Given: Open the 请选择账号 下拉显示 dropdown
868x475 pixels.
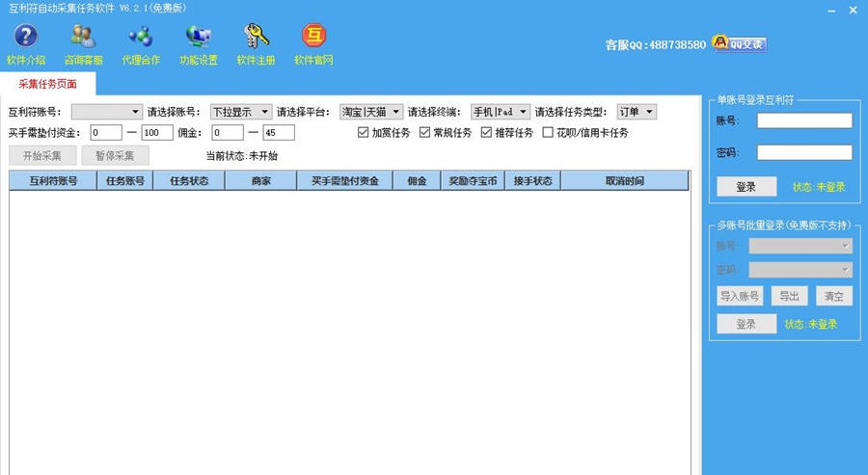Looking at the screenshot, I should [241, 112].
